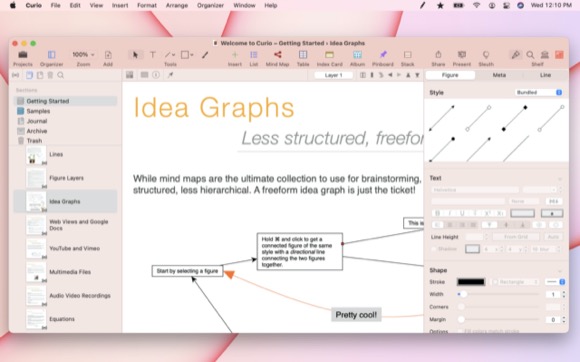This screenshot has width=580, height=362.
Task: Open the line tool dropdown arrow
Action: [173, 55]
